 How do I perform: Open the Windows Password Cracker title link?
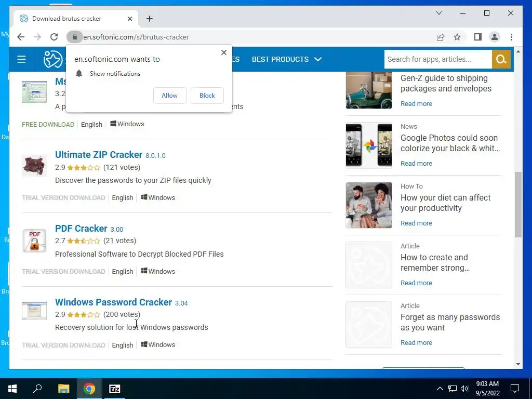[113, 302]
